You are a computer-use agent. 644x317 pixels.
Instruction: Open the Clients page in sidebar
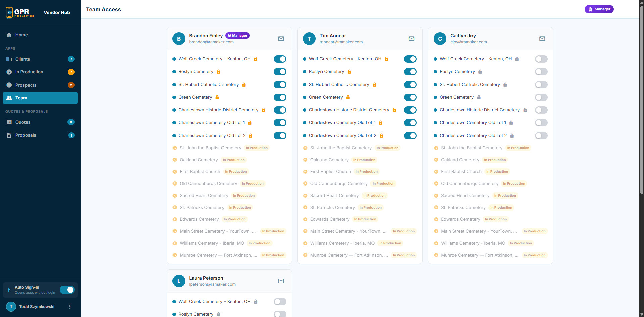[22, 59]
